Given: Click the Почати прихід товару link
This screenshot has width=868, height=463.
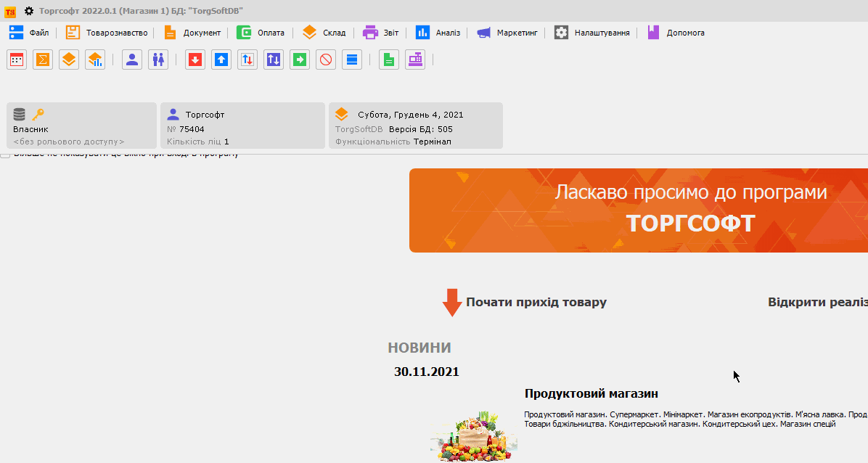Looking at the screenshot, I should (537, 302).
